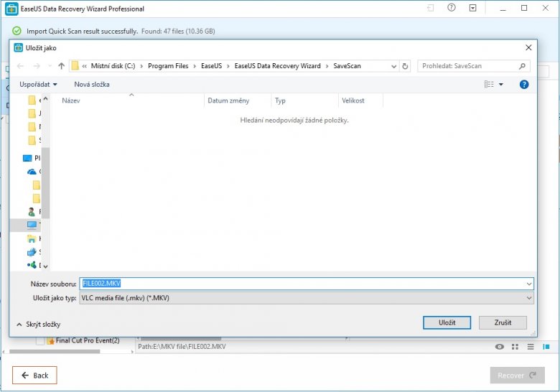Open the recent locations arrow beside forward button

coord(50,66)
